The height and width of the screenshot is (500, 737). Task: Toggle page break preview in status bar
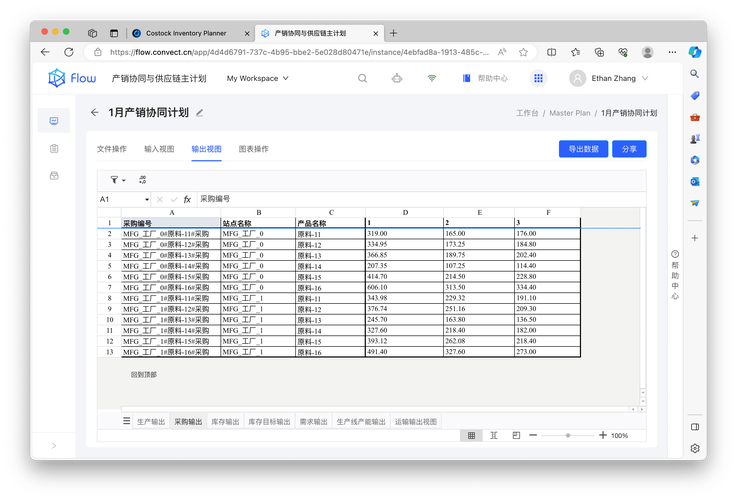[516, 436]
